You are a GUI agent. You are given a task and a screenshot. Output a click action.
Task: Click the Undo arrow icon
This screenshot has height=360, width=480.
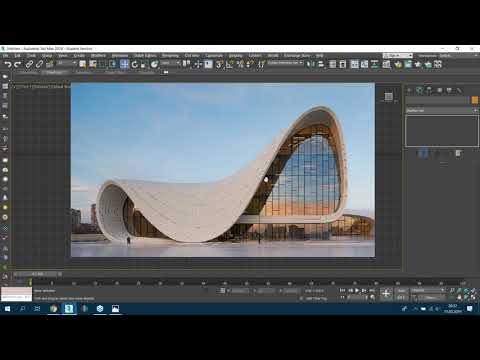pos(8,64)
